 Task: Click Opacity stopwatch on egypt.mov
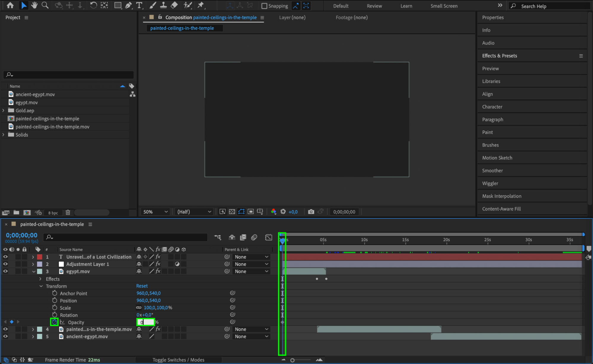click(54, 322)
